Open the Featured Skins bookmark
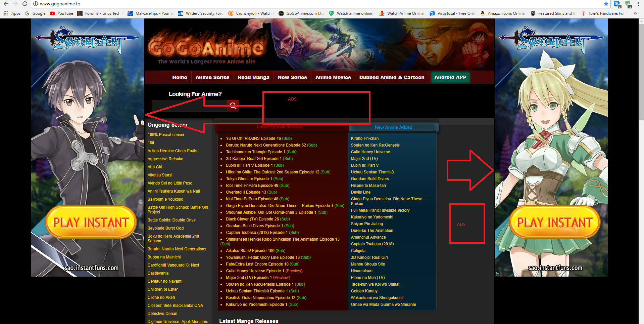Viewport: 644px width, 324px height. point(553,13)
